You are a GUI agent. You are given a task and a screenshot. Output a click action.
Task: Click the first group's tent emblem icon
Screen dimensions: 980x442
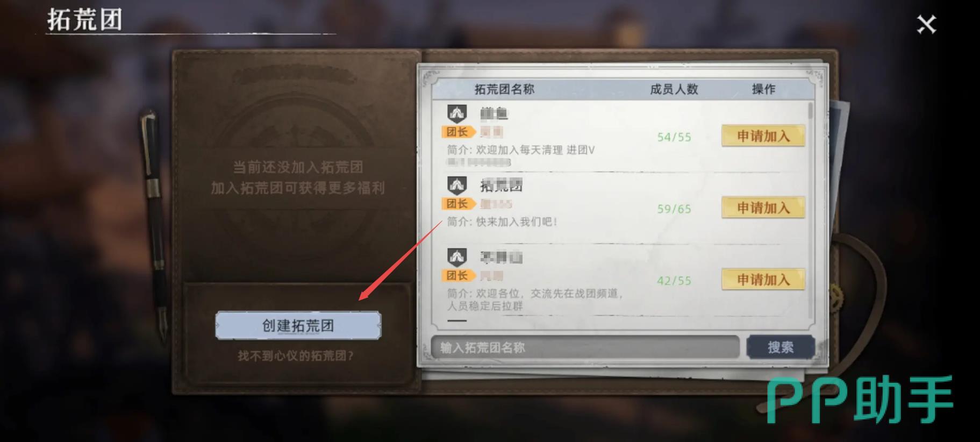pyautogui.click(x=457, y=113)
